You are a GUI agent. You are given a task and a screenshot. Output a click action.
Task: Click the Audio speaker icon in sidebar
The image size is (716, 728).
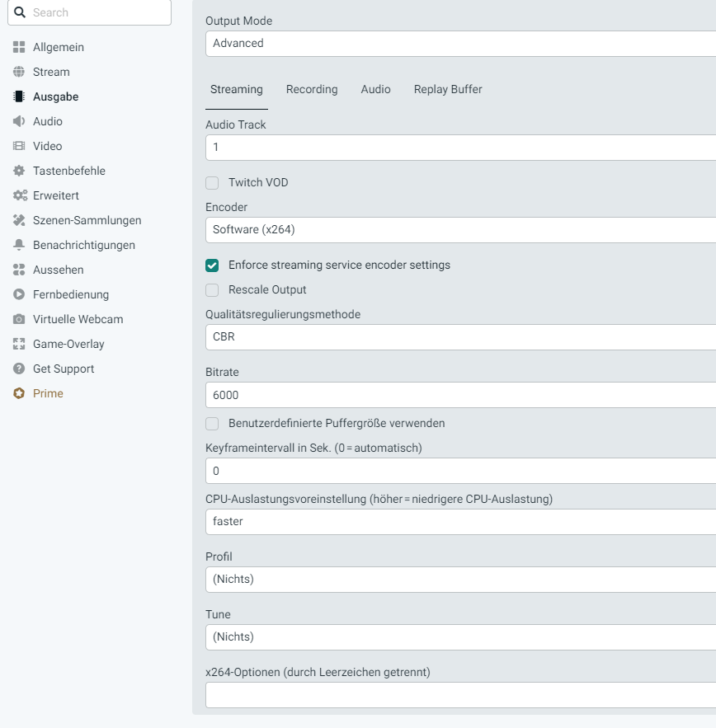[19, 121]
